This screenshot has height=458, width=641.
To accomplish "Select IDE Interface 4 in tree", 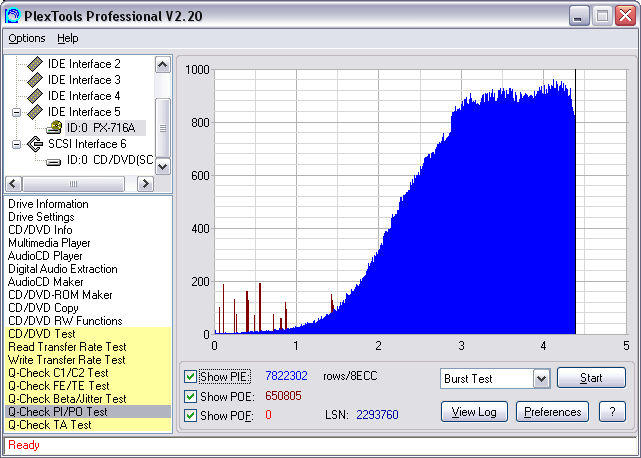I will pos(84,96).
